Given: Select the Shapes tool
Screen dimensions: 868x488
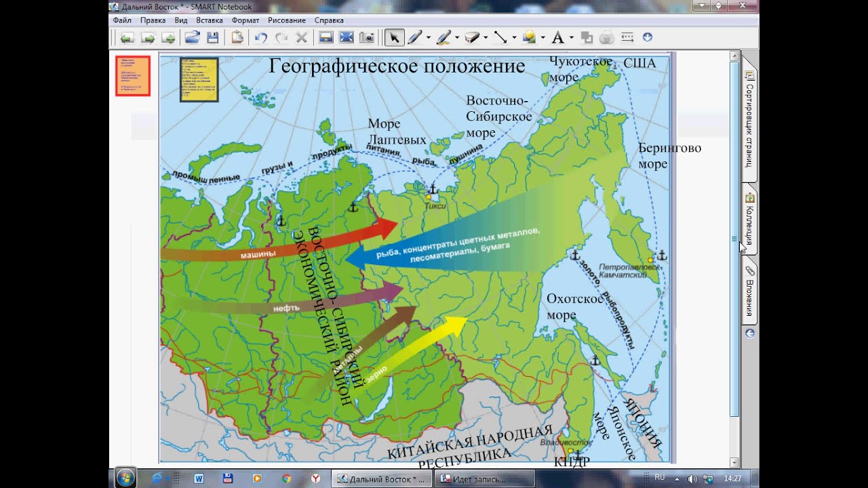Looking at the screenshot, I should tap(529, 38).
